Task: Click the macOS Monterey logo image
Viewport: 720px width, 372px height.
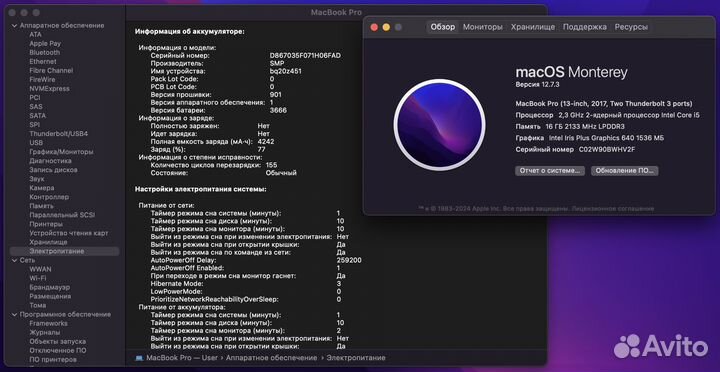Action: (439, 125)
